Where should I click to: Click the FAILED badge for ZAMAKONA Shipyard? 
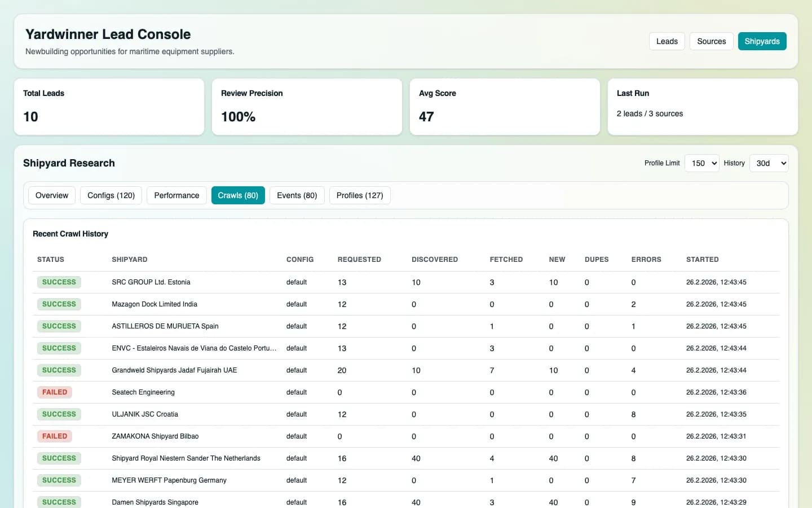pyautogui.click(x=55, y=436)
